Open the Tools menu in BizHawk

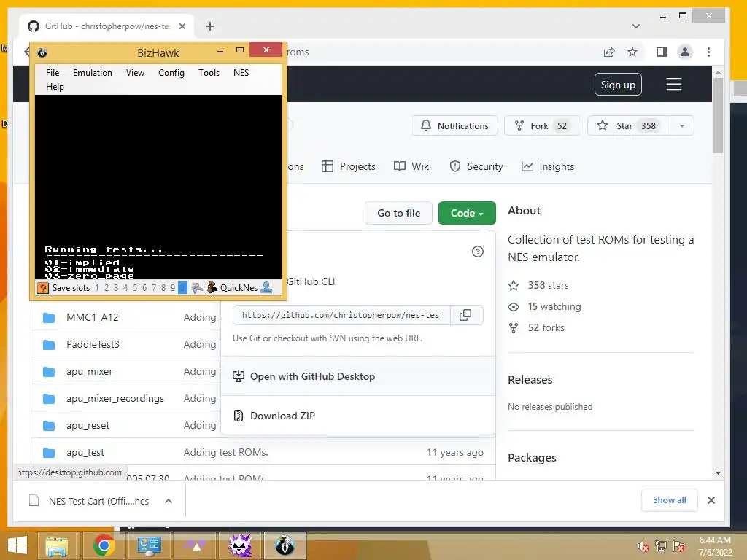(x=209, y=73)
